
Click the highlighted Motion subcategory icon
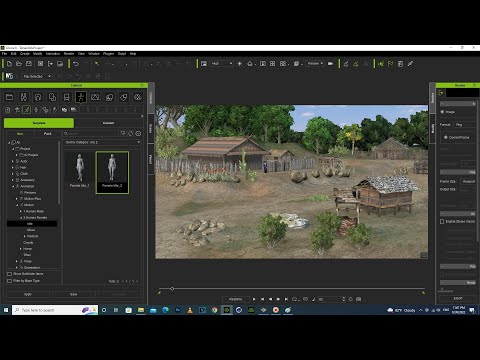26,109
